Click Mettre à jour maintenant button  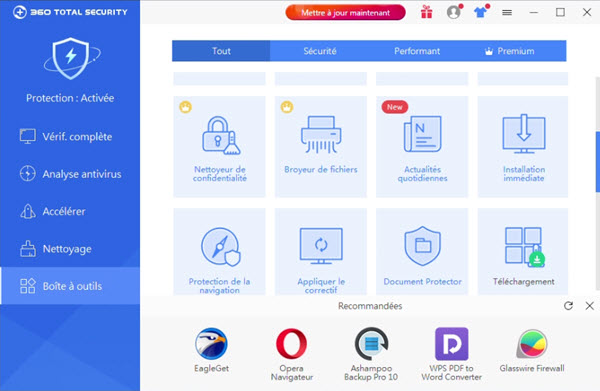tap(346, 13)
